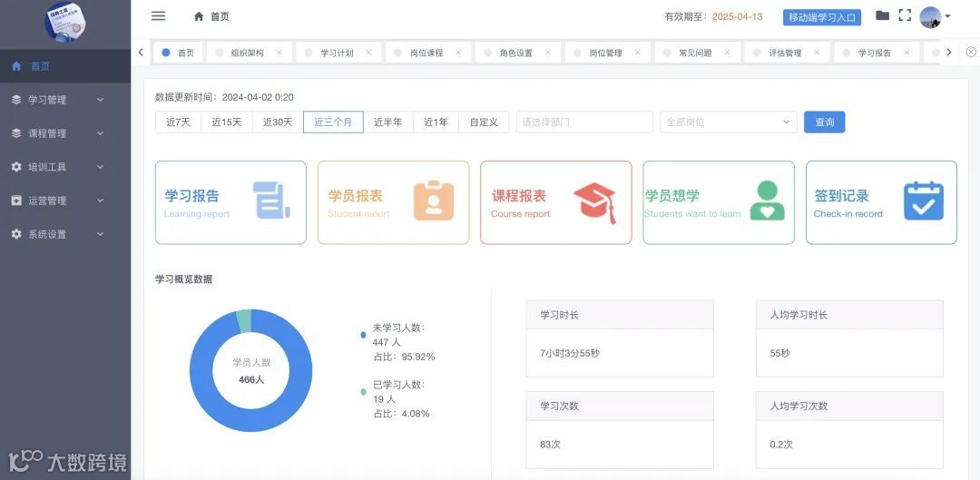This screenshot has height=480, width=980.
Task: Click the 83次 value
Action: pos(550,445)
